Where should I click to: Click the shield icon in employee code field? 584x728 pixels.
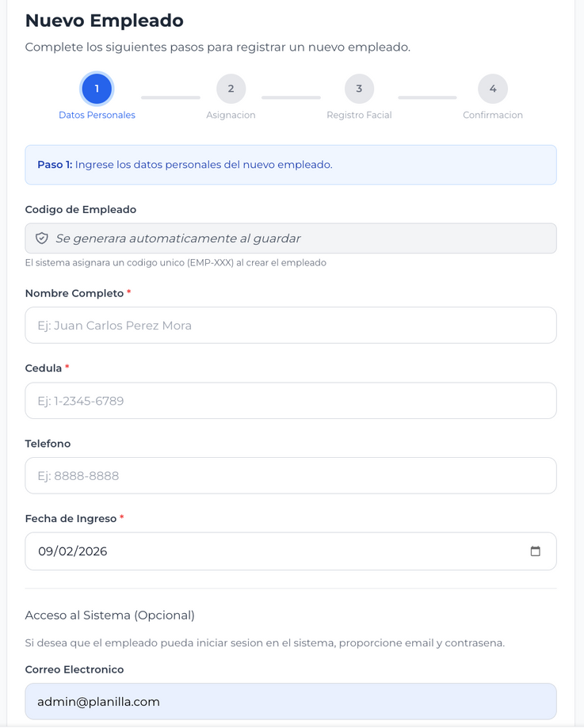pos(42,238)
